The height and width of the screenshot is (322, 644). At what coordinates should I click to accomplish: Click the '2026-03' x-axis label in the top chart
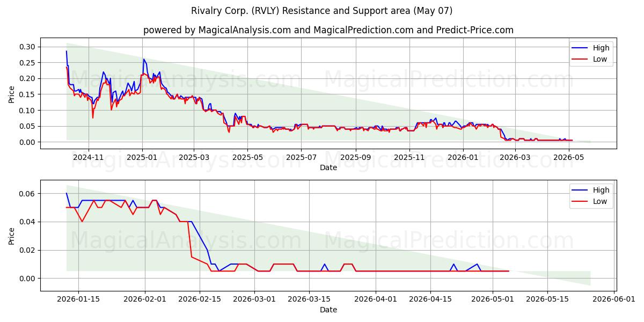(x=515, y=157)
